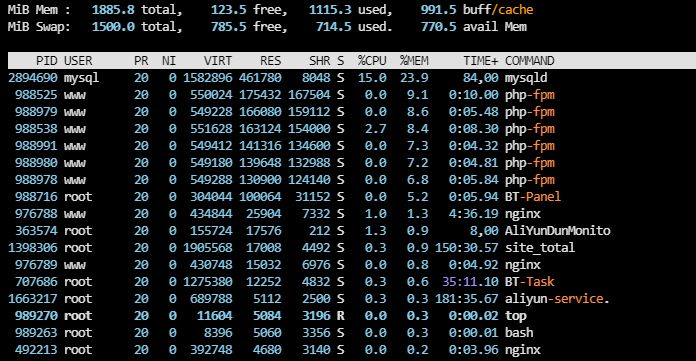Select the mysqld command name
696x361 pixels.
(526, 78)
